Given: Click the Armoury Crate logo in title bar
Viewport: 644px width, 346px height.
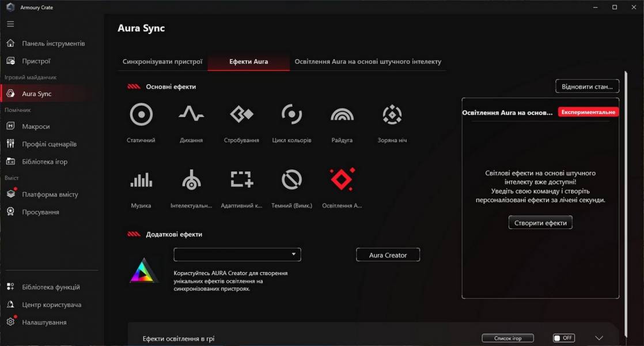Looking at the screenshot, I should pos(10,7).
